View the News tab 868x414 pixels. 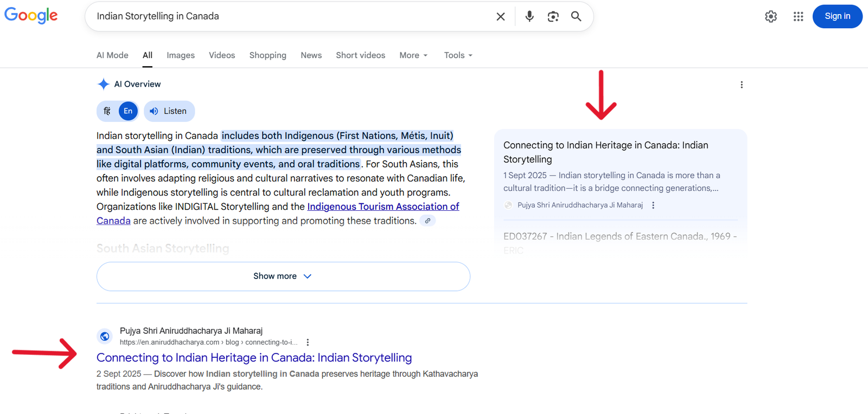tap(311, 55)
